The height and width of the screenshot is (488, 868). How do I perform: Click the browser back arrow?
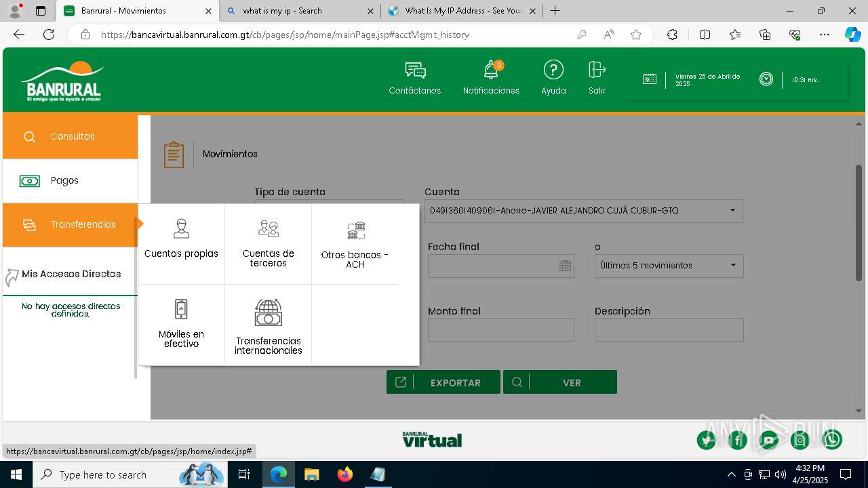[x=19, y=35]
